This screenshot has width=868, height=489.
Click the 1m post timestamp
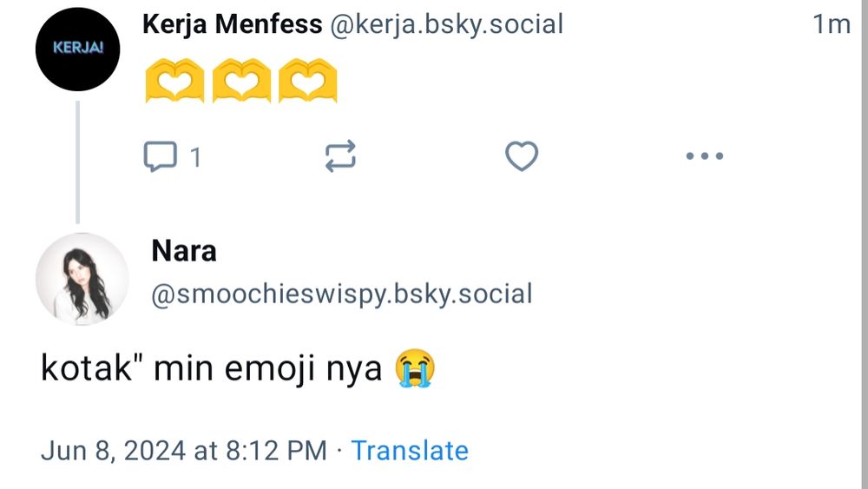(831, 24)
